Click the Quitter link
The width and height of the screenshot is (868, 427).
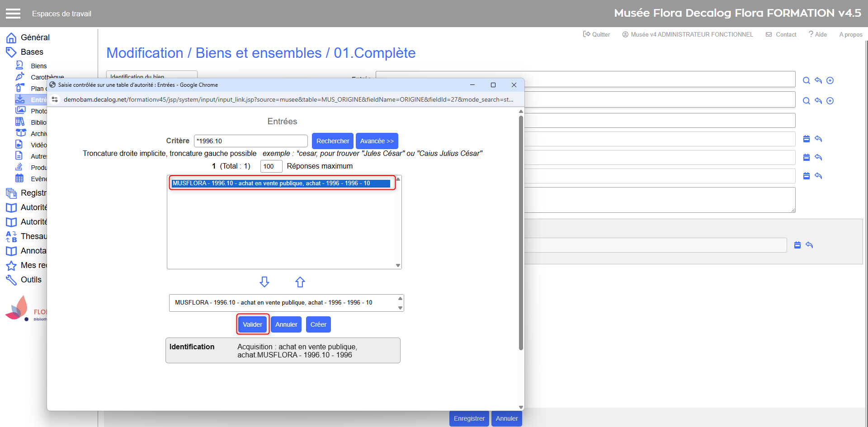596,34
